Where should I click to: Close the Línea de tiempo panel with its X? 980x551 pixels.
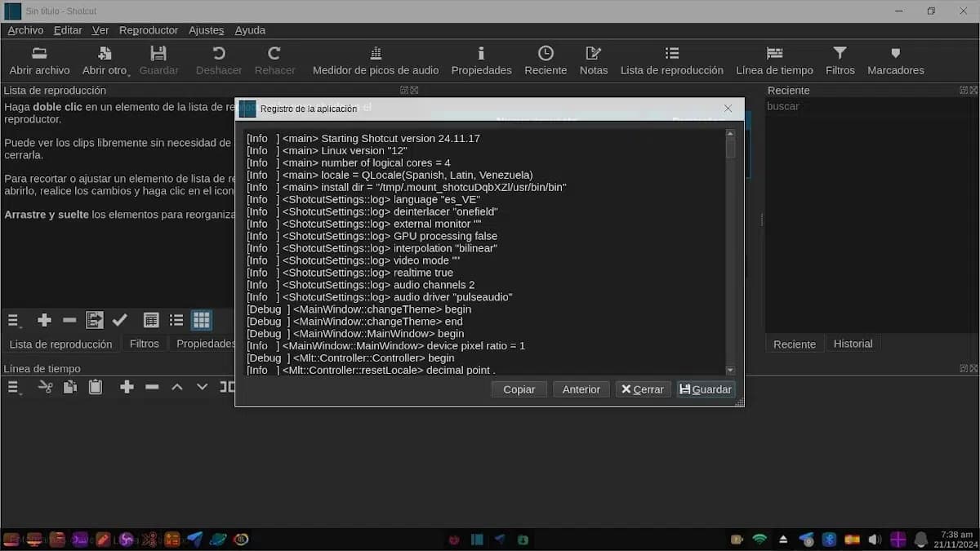(x=973, y=368)
